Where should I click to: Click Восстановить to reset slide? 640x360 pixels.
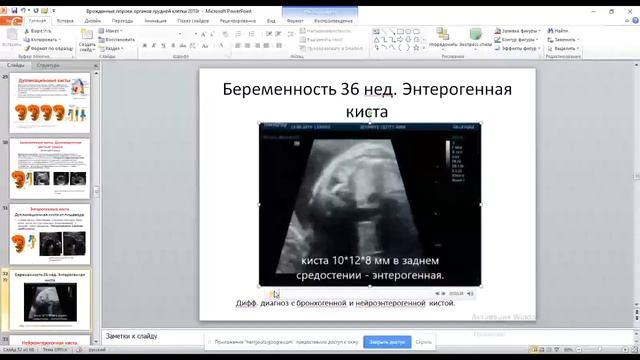[x=117, y=40]
